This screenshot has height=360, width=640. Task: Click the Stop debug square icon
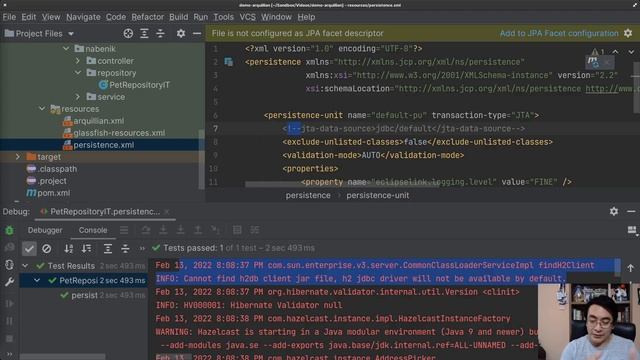point(9,338)
